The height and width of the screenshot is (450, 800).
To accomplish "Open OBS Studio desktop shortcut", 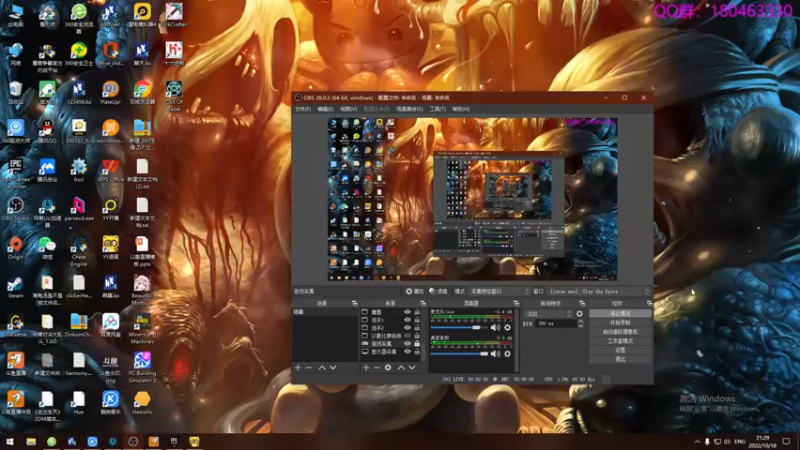I will [15, 210].
